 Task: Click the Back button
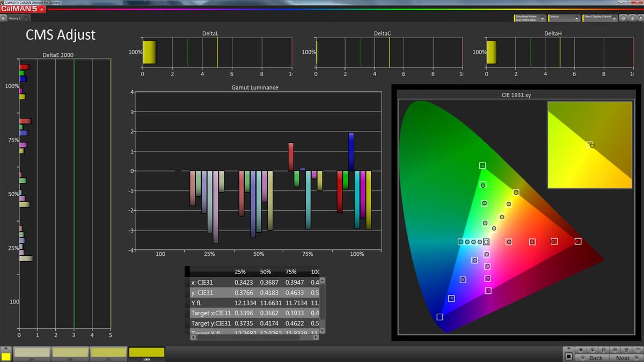[x=595, y=357]
